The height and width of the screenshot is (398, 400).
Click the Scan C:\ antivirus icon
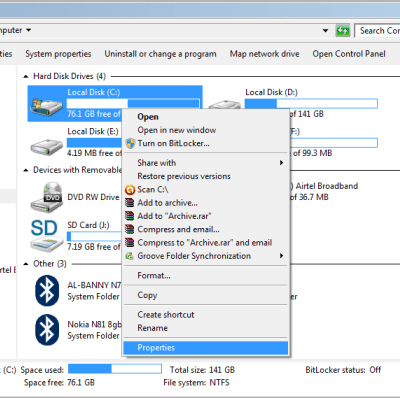pos(130,190)
